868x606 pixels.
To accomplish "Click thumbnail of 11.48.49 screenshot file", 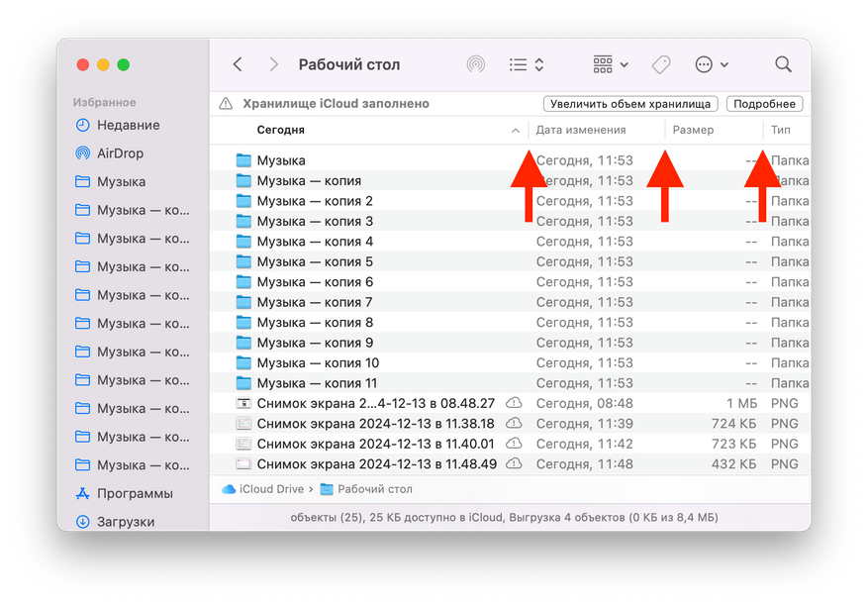I will [243, 464].
